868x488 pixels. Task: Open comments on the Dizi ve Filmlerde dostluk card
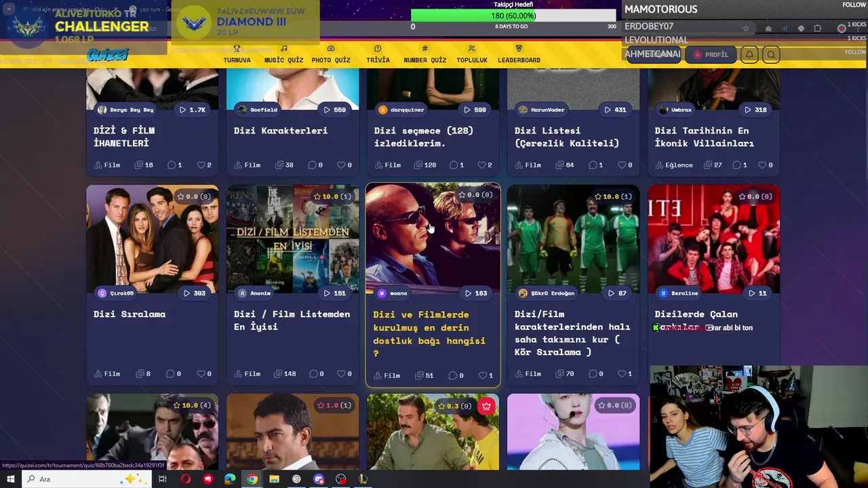tap(452, 375)
